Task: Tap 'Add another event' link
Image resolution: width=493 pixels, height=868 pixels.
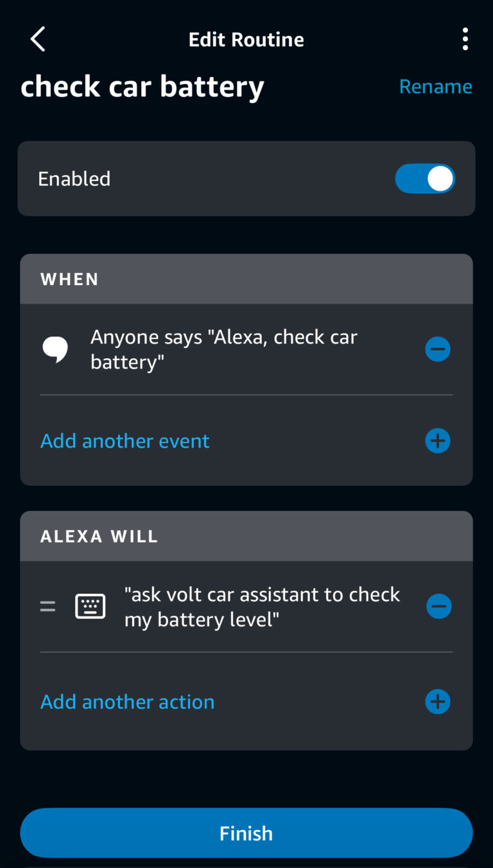Action: pos(125,441)
